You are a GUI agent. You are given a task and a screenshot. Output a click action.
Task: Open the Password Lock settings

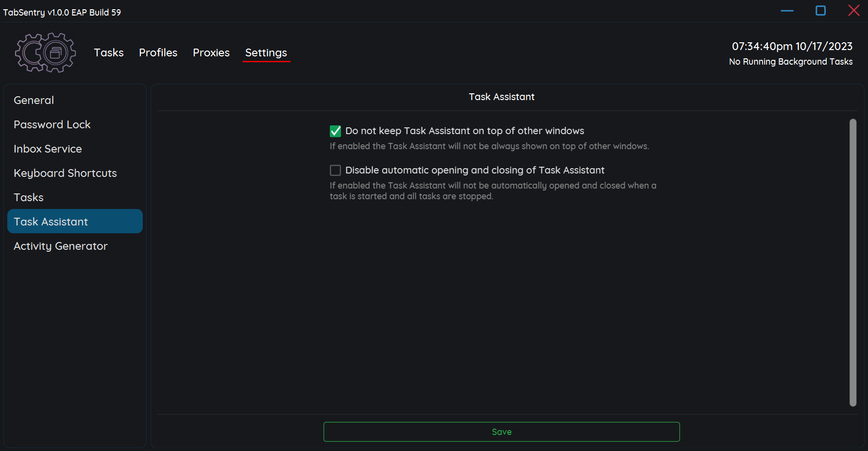[52, 124]
